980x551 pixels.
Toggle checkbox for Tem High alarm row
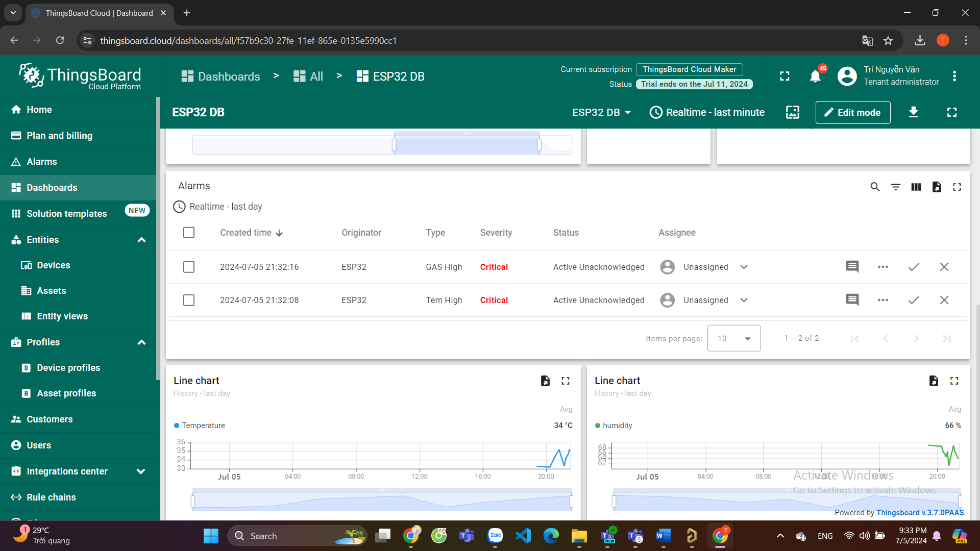tap(189, 300)
